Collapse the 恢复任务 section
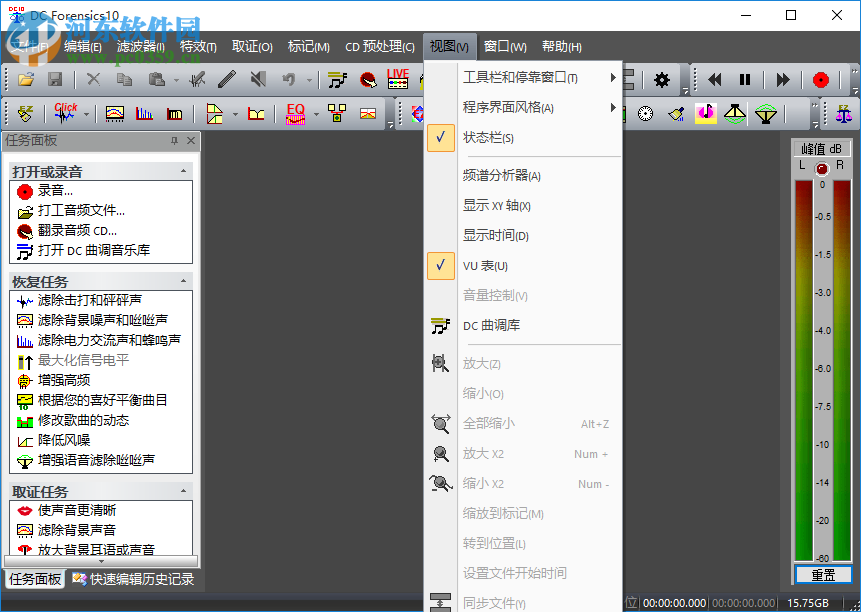861x612 pixels. coord(183,281)
